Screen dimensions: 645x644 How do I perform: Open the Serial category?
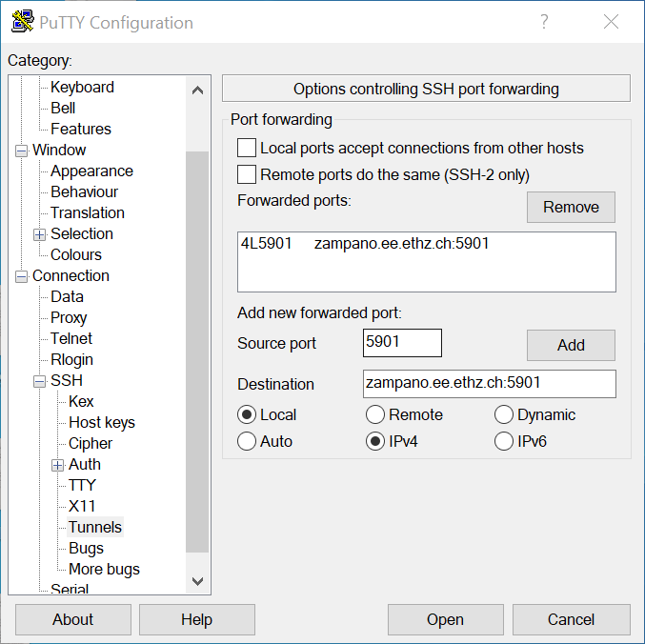70,588
